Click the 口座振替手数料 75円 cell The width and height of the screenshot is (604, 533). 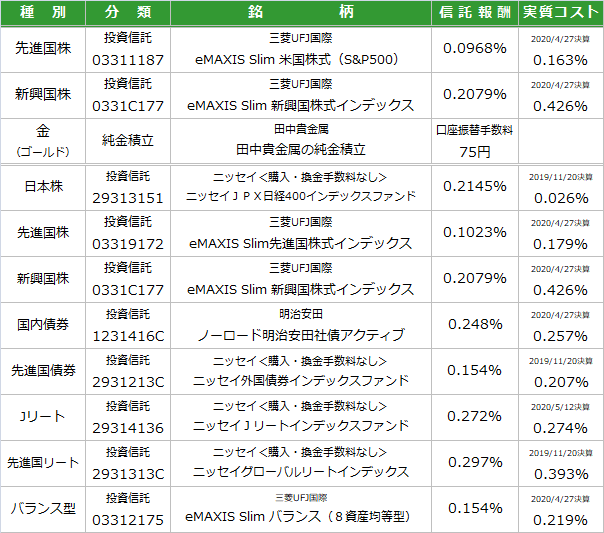click(474, 140)
